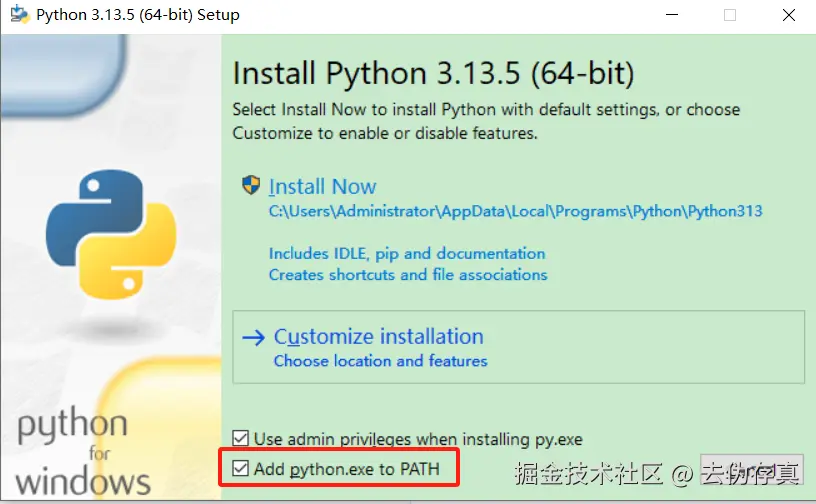This screenshot has height=504, width=816.
Task: Click 'Includes IDLE, pip and documentation' text
Action: click(407, 254)
